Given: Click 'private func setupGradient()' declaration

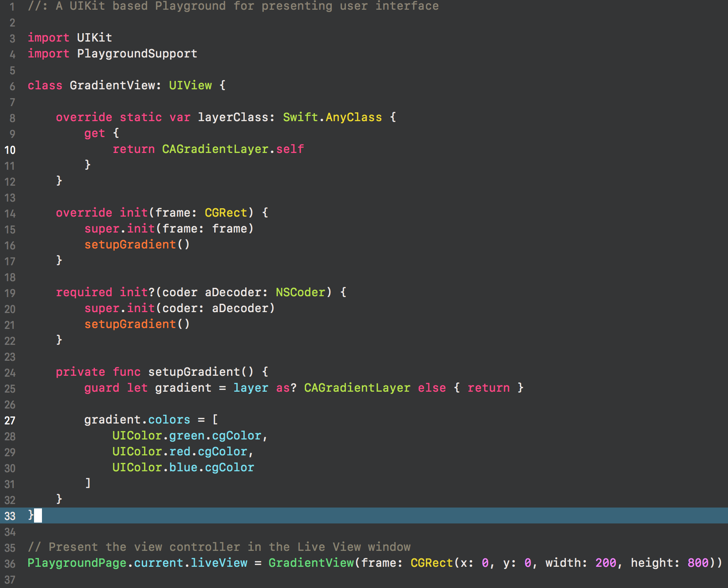Looking at the screenshot, I should point(155,372).
